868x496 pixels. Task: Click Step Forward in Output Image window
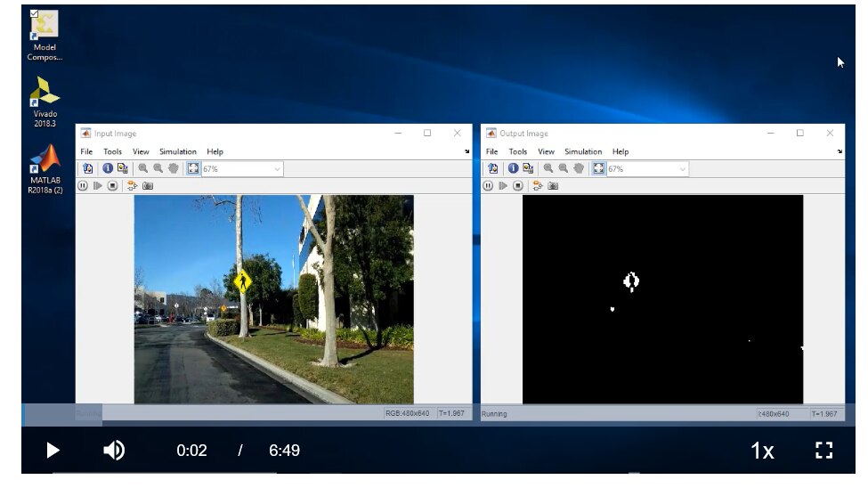click(503, 186)
